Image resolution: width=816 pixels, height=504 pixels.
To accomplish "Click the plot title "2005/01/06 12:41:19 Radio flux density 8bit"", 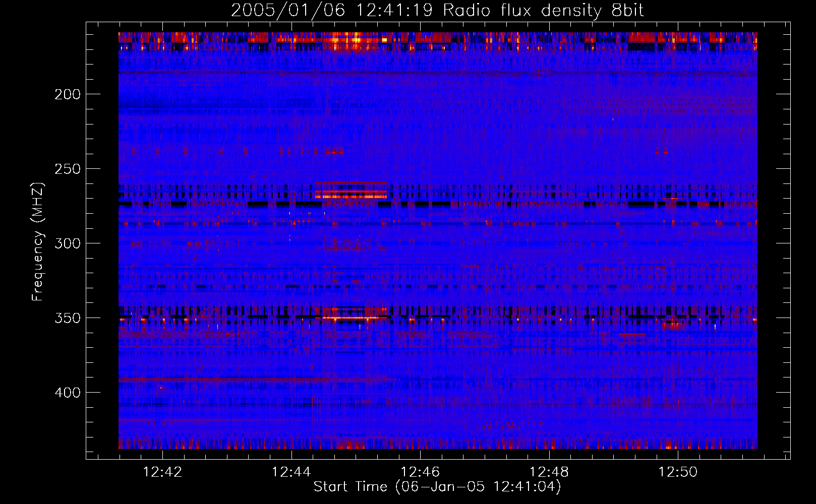I will click(437, 10).
